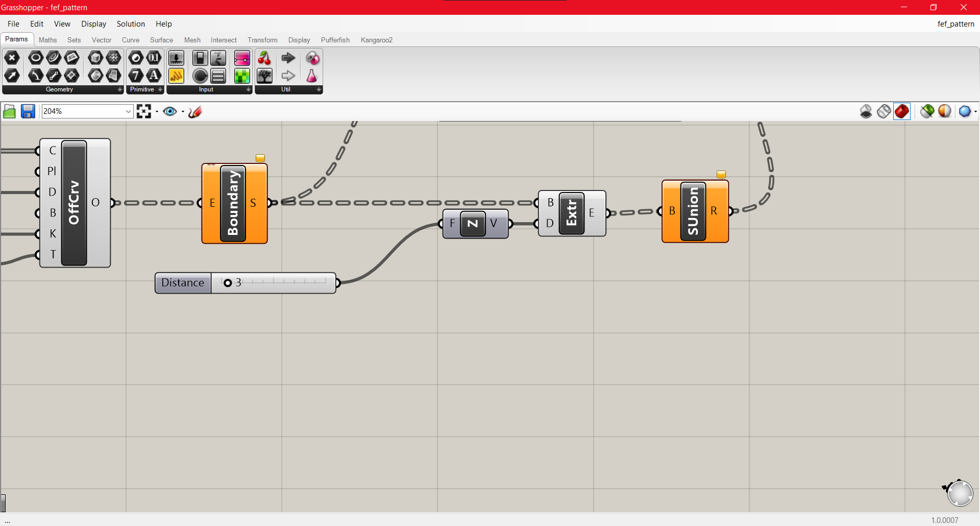Image resolution: width=980 pixels, height=526 pixels.
Task: Switch to wireframe preview mode
Action: coord(884,111)
